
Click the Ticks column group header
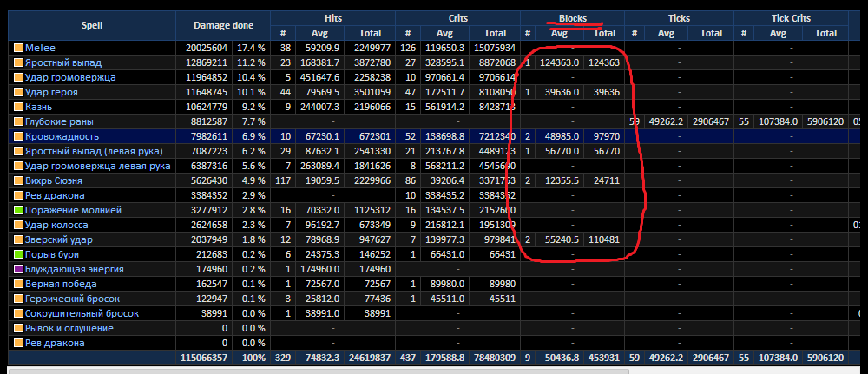tap(679, 18)
